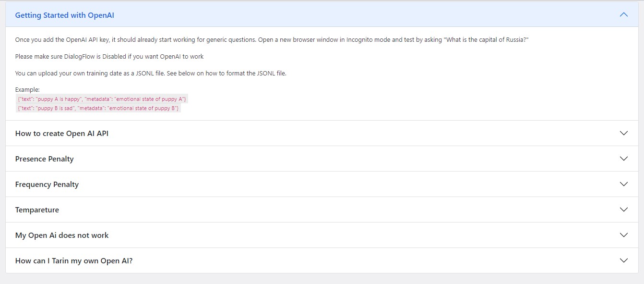Click the up chevron in Getting Started header
The height and width of the screenshot is (284, 644).
point(624,15)
